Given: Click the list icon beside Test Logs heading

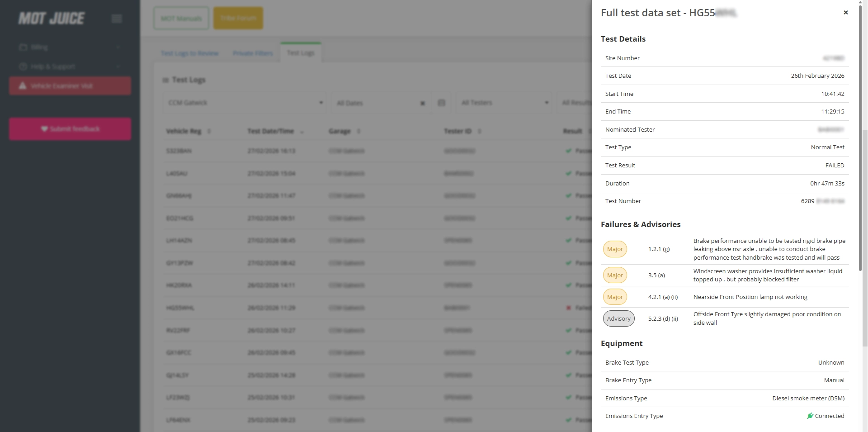Looking at the screenshot, I should [165, 80].
